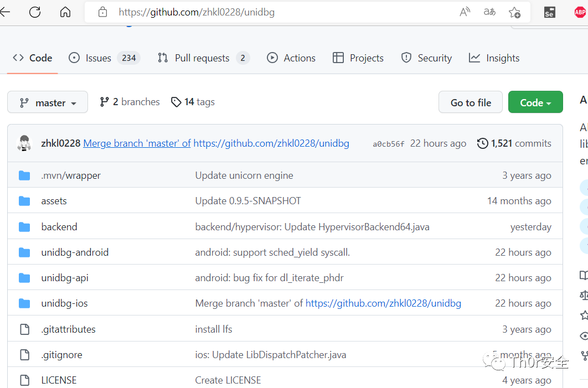
Task: Open the .gitignore file name
Action: (61, 355)
